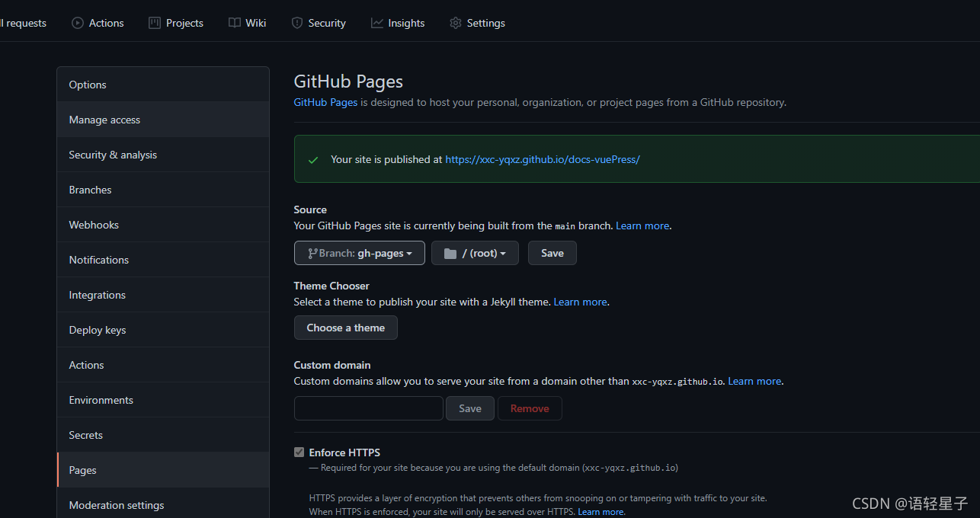980x518 pixels.
Task: Open Branches settings in the sidebar
Action: coord(163,190)
